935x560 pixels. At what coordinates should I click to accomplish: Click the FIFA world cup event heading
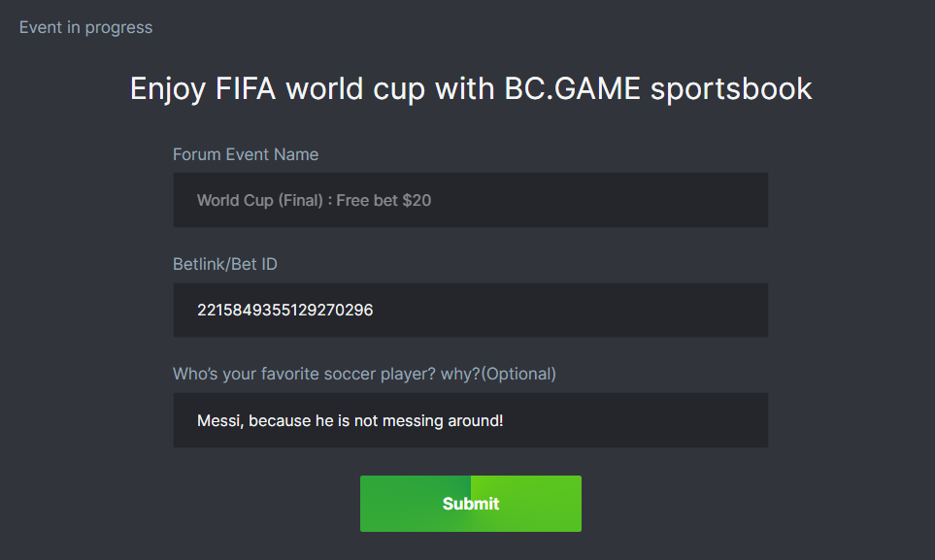coord(470,88)
